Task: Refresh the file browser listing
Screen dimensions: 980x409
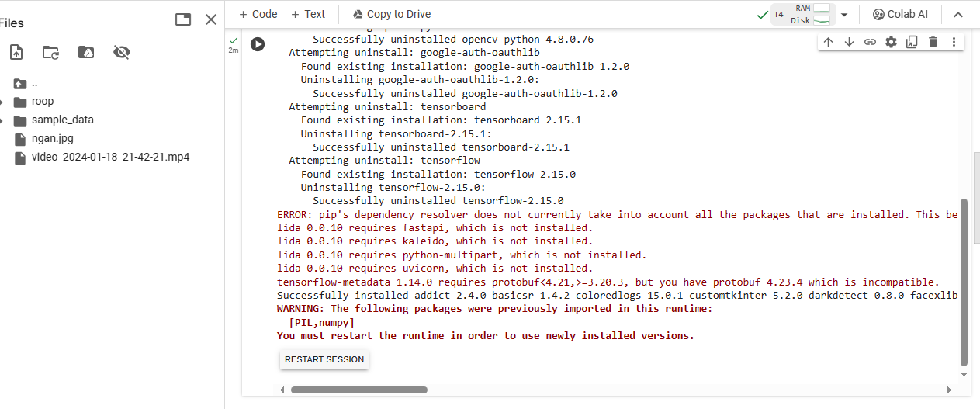Action: click(x=50, y=52)
